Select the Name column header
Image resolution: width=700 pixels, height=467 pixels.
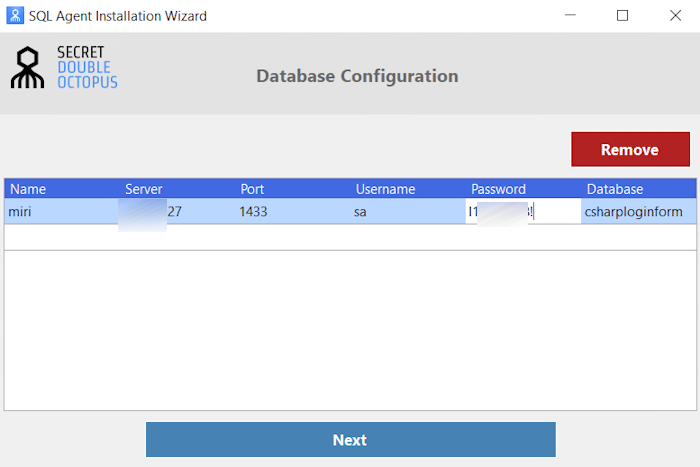(62, 189)
